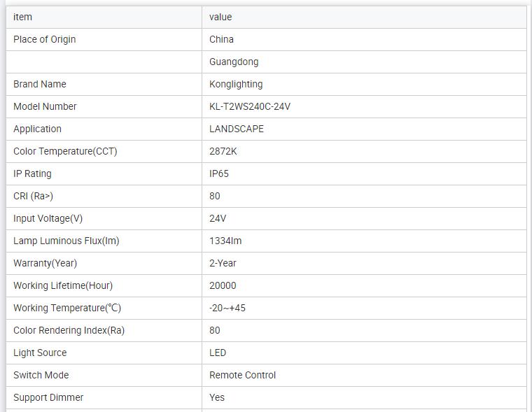Image resolution: width=532 pixels, height=412 pixels.
Task: Click the "2872K" color temperature value
Action: pyautogui.click(x=223, y=151)
